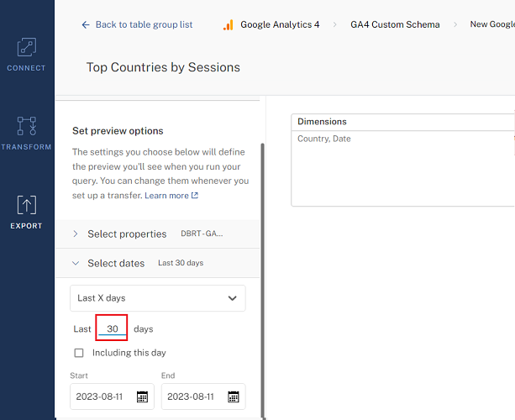Screen dimensions: 515x420
Task: Click the Start date field 2023-08-11
Action: pos(112,396)
